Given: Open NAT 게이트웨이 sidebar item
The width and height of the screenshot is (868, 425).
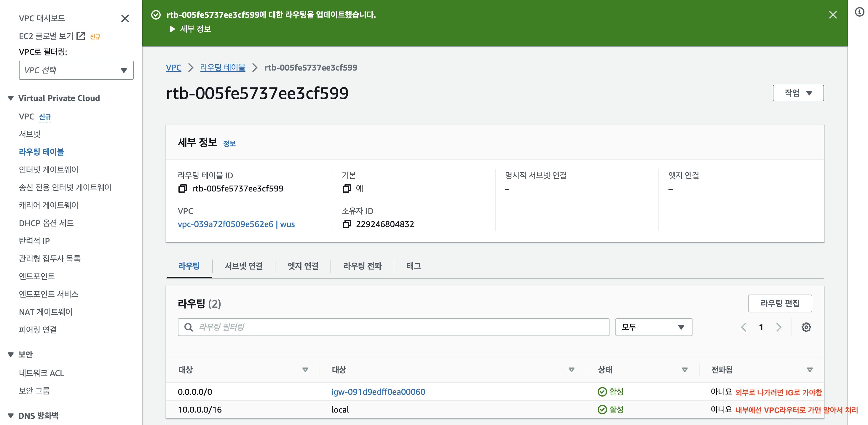Looking at the screenshot, I should (x=45, y=312).
